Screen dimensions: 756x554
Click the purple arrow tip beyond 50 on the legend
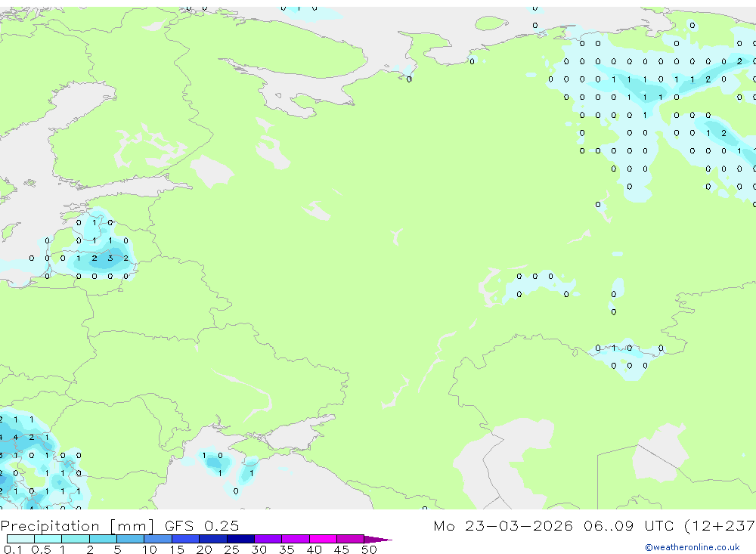click(x=377, y=540)
